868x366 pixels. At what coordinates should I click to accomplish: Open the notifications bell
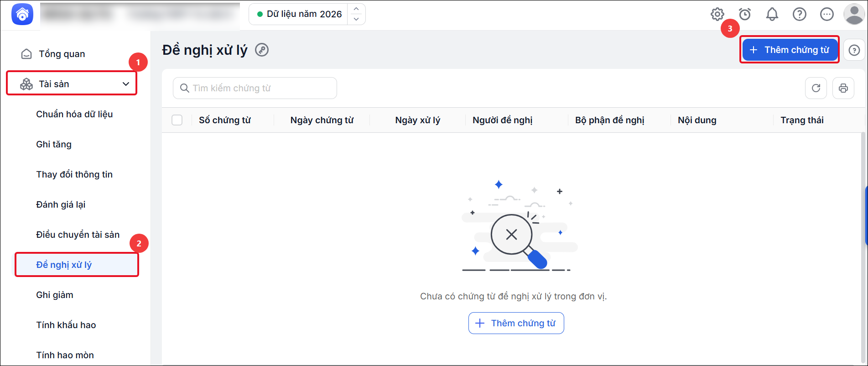click(772, 14)
